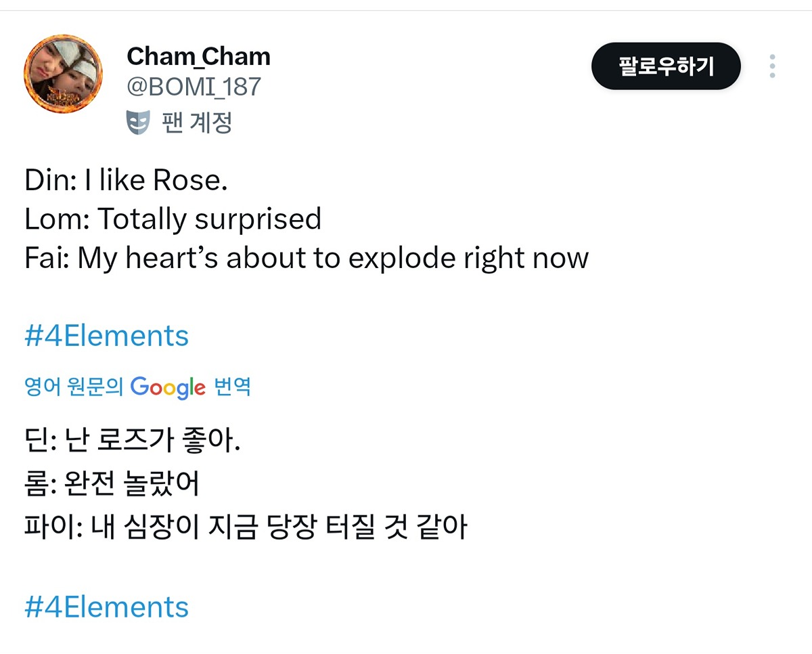
Task: Click the 'Fai: My heart's about to explode' line
Action: point(307,258)
